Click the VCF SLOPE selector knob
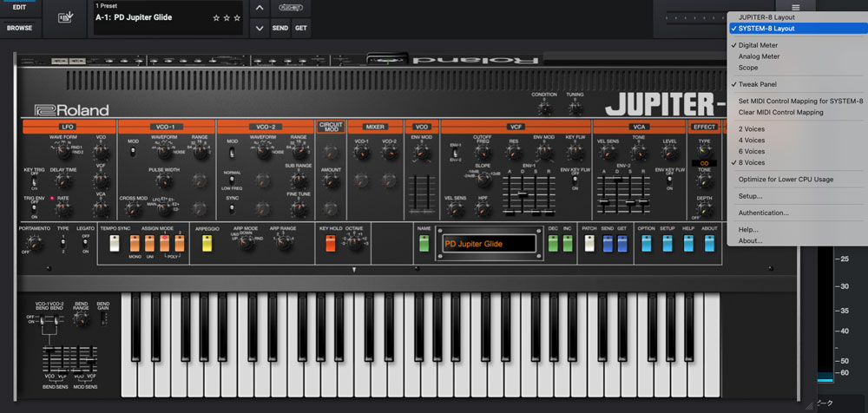 482,180
